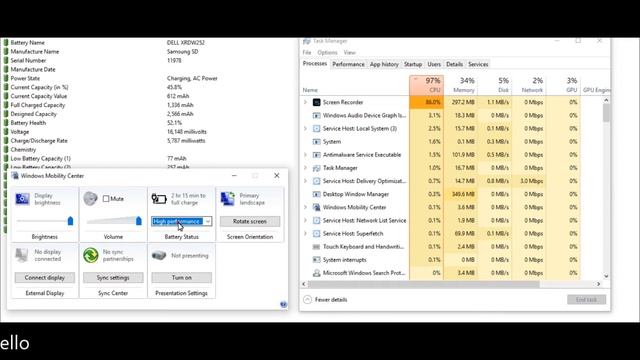
Task: Click the Network List Service icon
Action: (316, 220)
